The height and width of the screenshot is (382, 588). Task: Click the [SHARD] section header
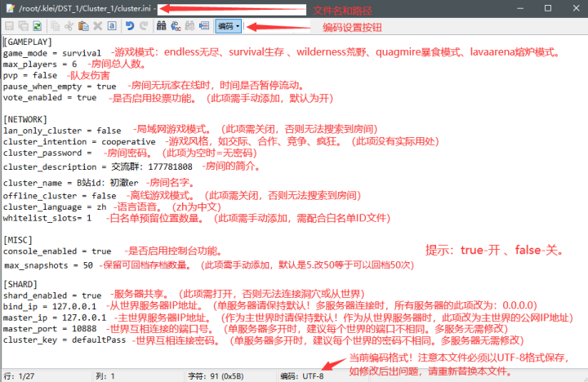click(20, 284)
